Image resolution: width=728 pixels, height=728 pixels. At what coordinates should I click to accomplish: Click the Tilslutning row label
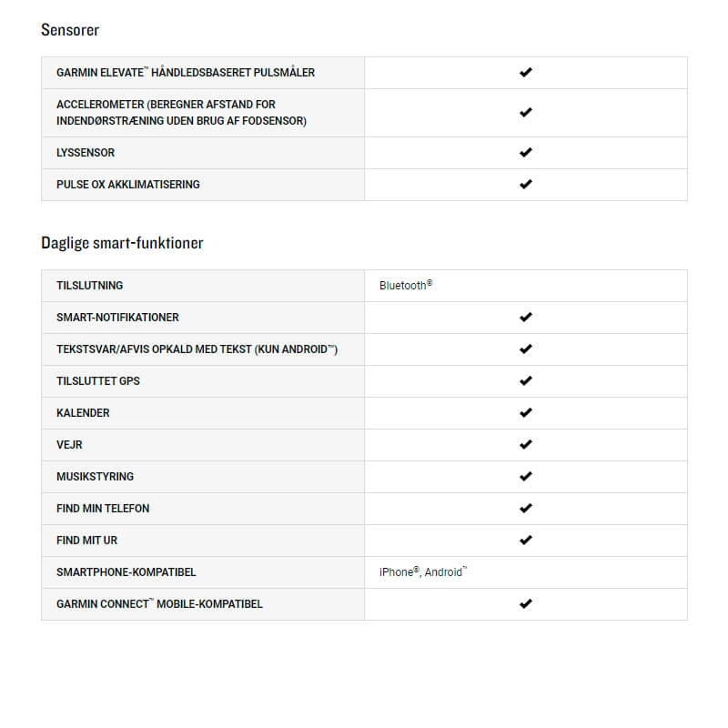[89, 286]
